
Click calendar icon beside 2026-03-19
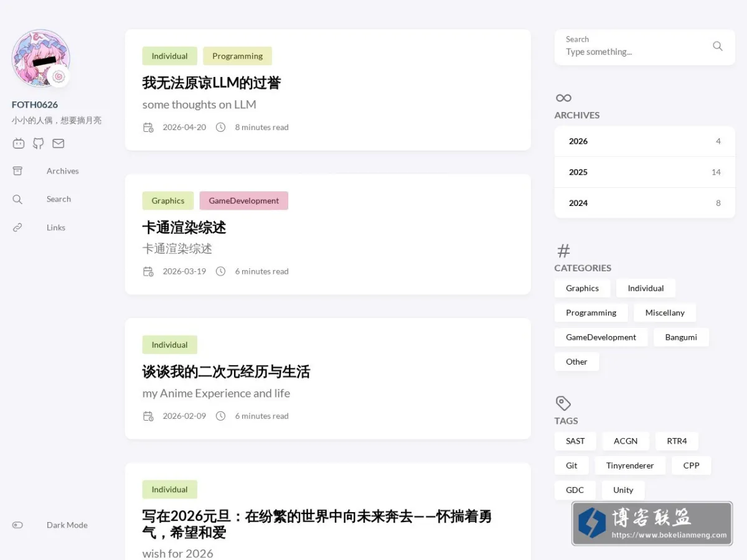148,272
